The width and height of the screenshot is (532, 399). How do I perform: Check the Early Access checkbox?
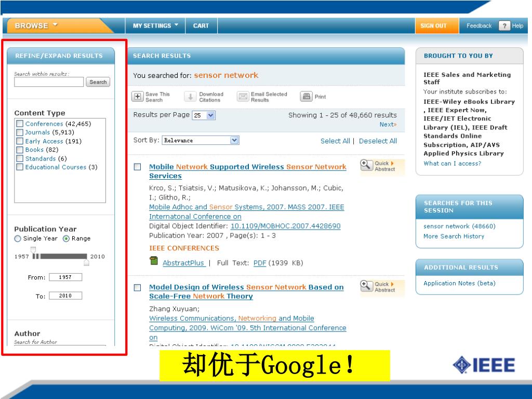coord(20,141)
